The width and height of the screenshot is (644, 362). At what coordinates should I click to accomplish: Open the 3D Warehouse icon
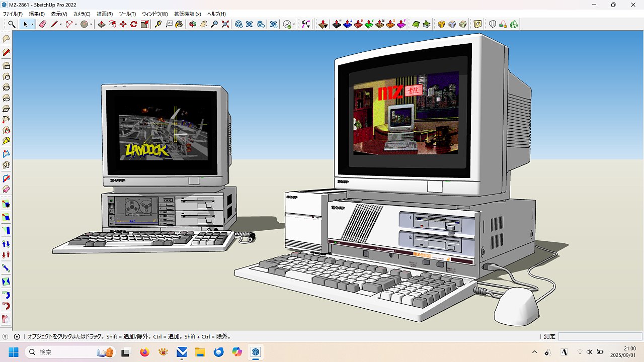[238, 24]
